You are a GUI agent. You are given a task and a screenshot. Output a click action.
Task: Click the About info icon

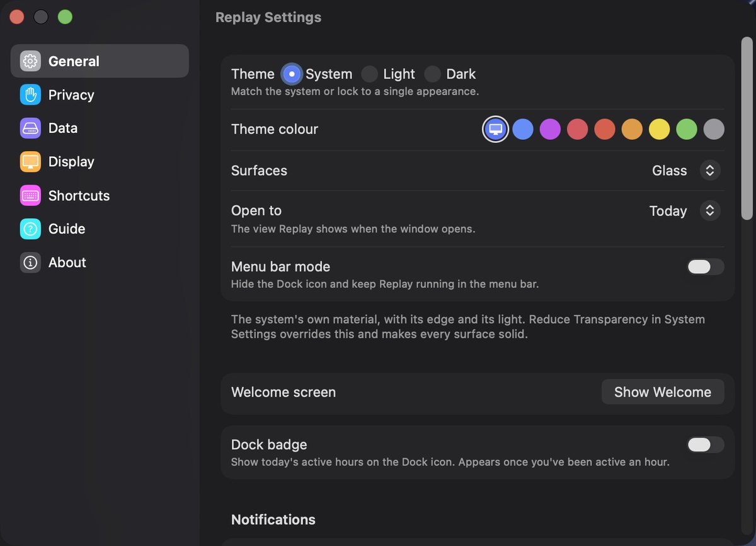tap(30, 263)
